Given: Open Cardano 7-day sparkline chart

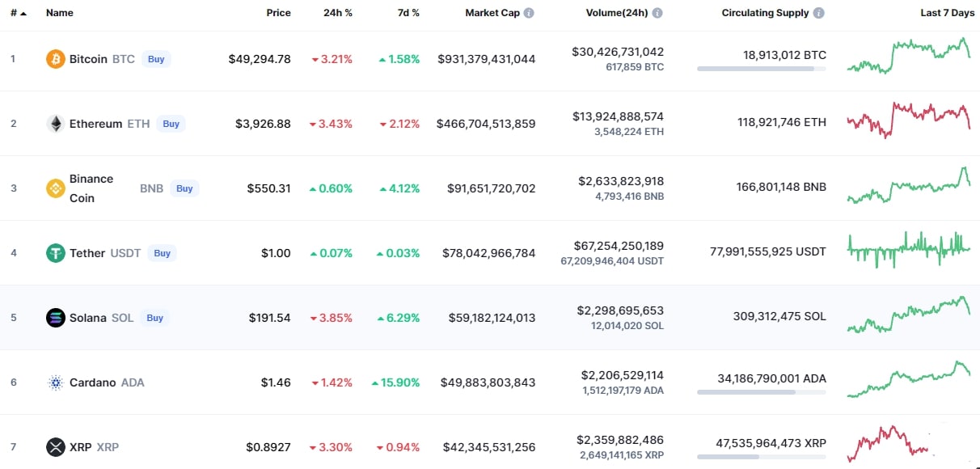Looking at the screenshot, I should pyautogui.click(x=909, y=379).
